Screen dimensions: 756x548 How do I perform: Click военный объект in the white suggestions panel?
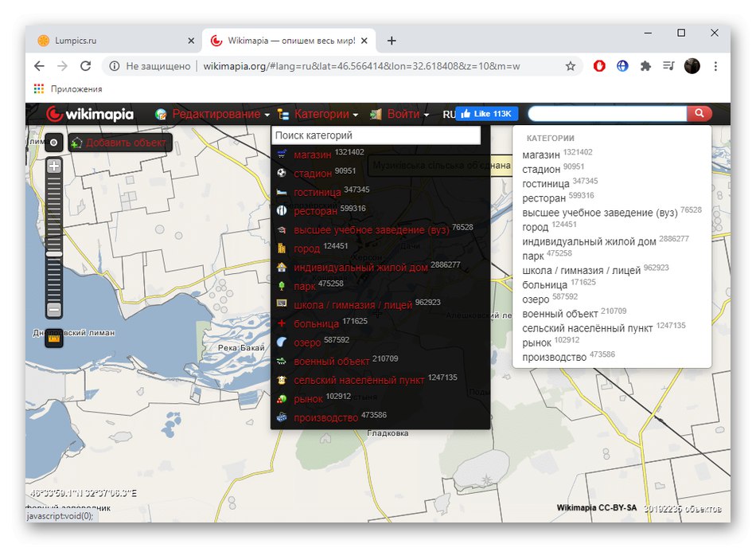[x=560, y=315]
